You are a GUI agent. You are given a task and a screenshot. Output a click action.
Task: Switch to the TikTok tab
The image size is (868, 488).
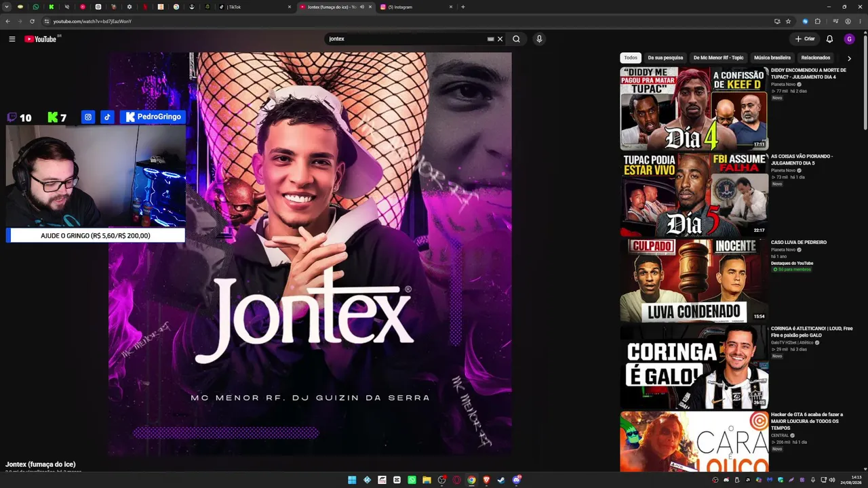[x=255, y=7]
